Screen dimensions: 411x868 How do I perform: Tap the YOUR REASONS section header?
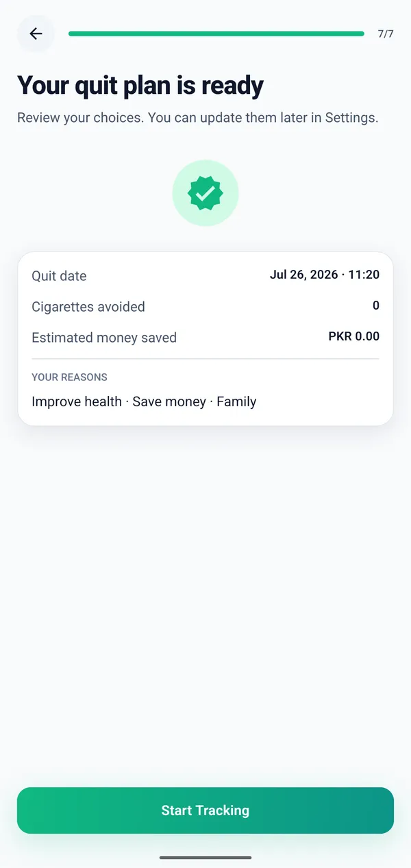(x=69, y=377)
